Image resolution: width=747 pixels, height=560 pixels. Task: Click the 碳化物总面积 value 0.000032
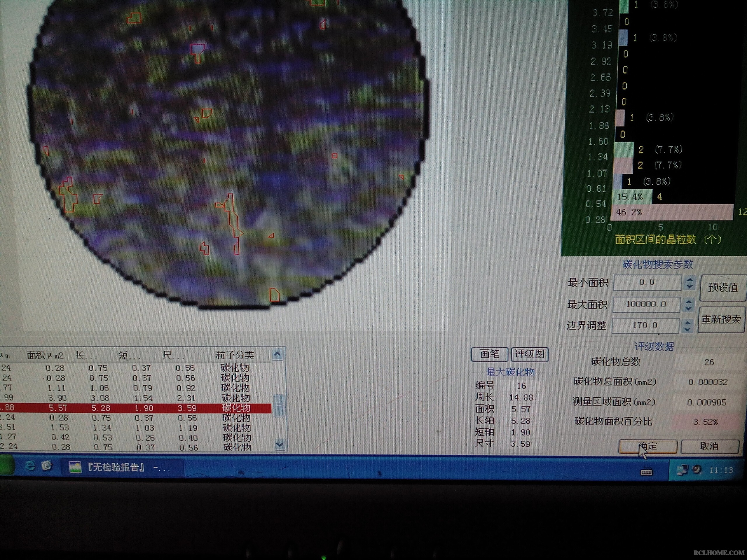[708, 382]
